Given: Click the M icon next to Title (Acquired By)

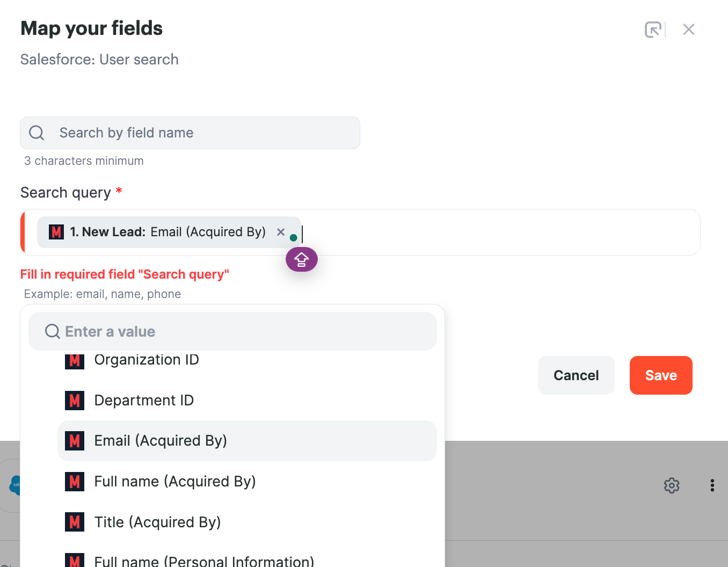Looking at the screenshot, I should [75, 521].
